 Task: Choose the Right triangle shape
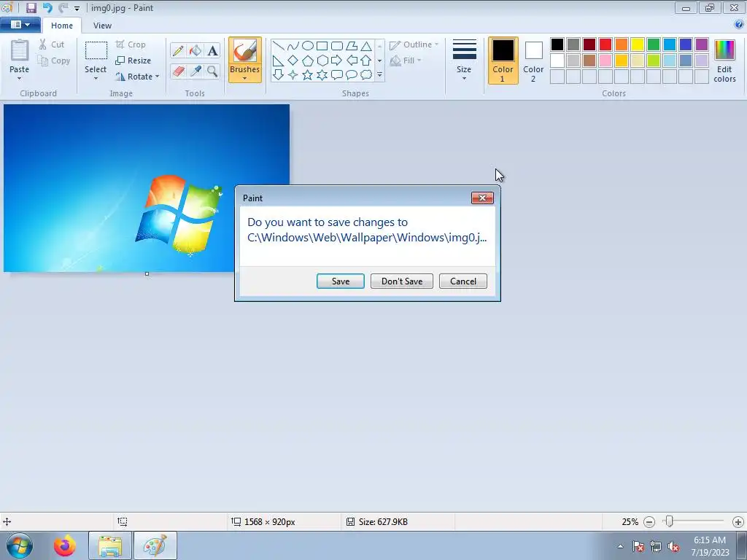(278, 61)
